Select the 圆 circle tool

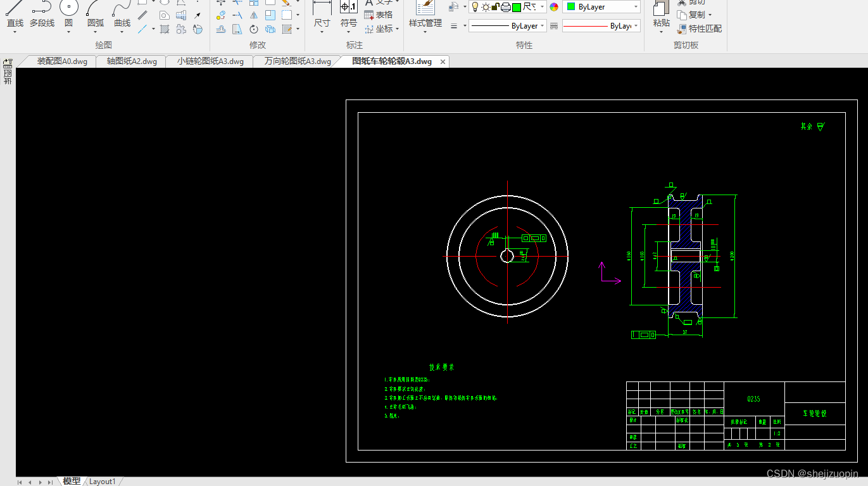pyautogui.click(x=68, y=14)
